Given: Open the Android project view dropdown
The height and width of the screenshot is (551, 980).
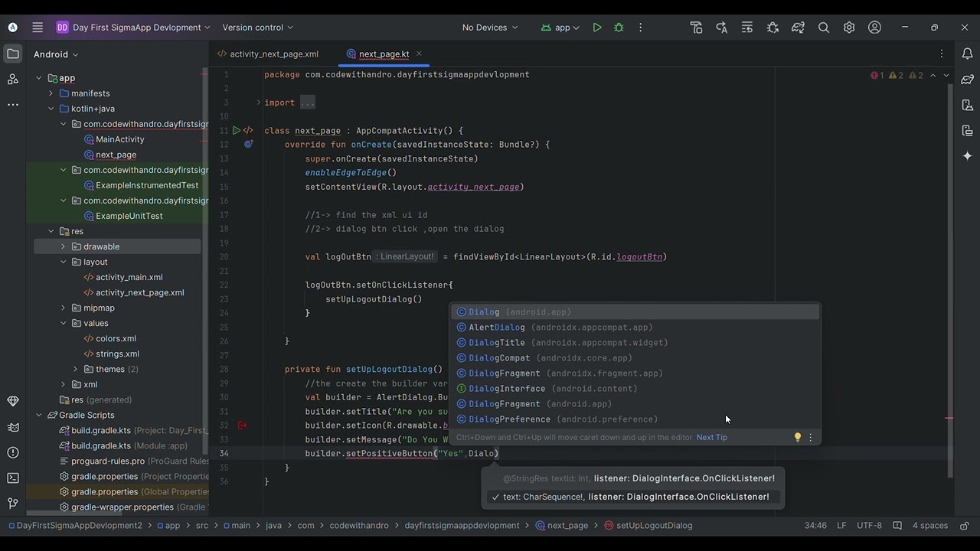Looking at the screenshot, I should [x=56, y=54].
